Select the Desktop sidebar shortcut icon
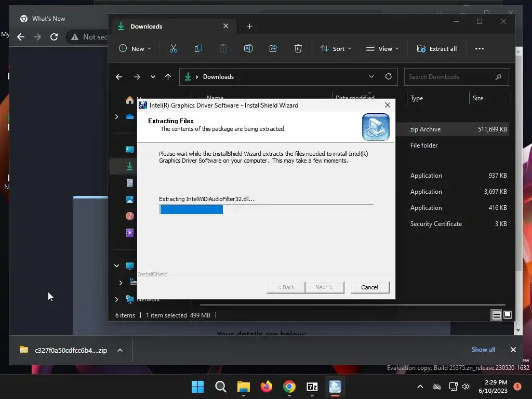The image size is (532, 399). tap(129, 150)
